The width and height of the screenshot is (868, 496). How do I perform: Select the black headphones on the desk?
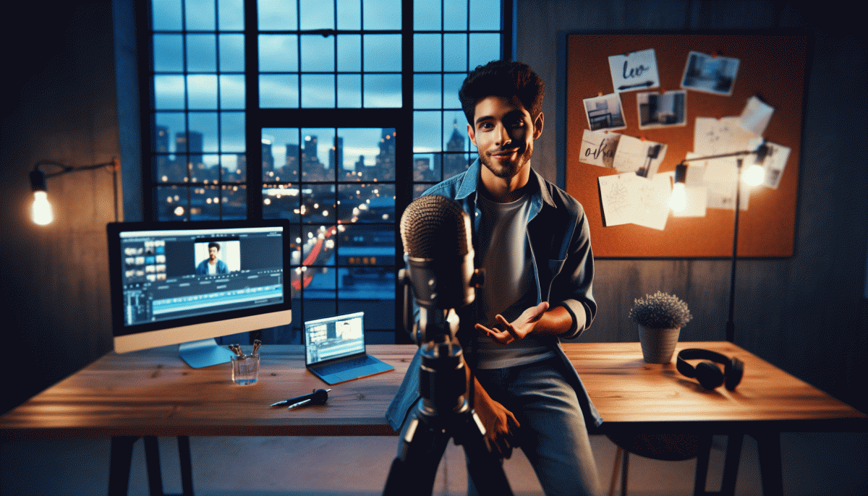pos(709,369)
